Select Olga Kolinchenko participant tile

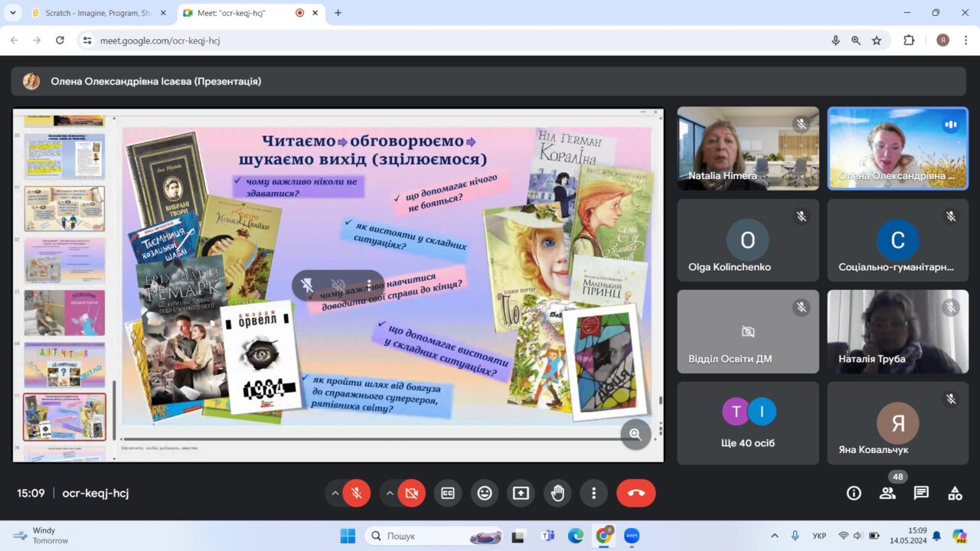[748, 240]
